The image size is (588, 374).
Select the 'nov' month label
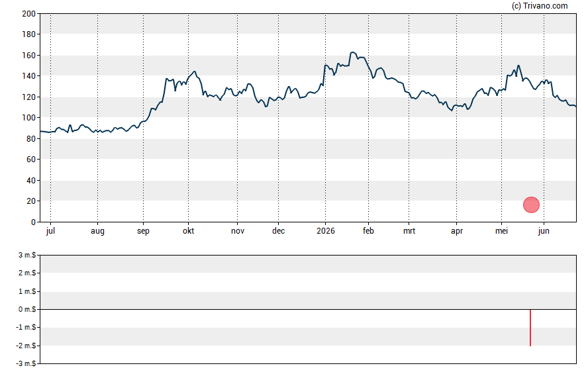[237, 231]
